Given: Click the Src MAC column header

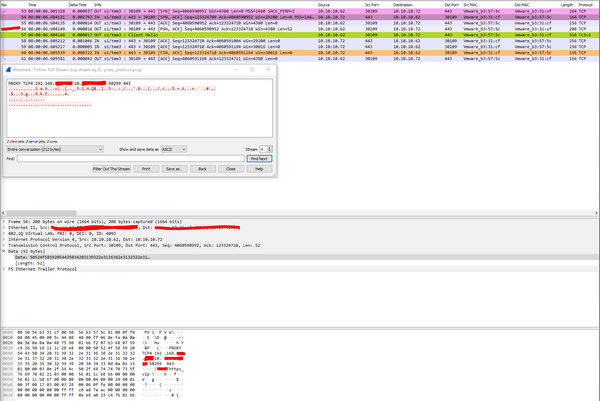Looking at the screenshot, I should (x=469, y=5).
